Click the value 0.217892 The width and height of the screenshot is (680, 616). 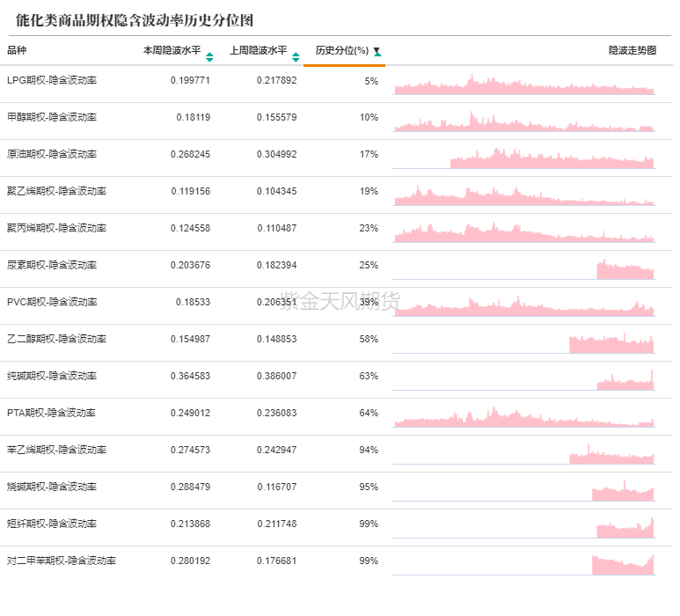pos(277,80)
